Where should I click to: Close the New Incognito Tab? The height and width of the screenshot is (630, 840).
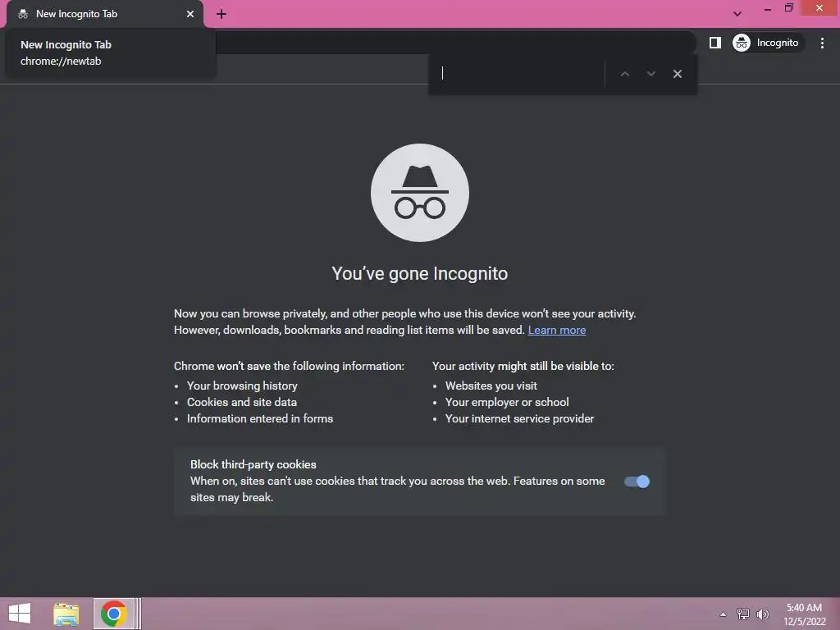(190, 14)
